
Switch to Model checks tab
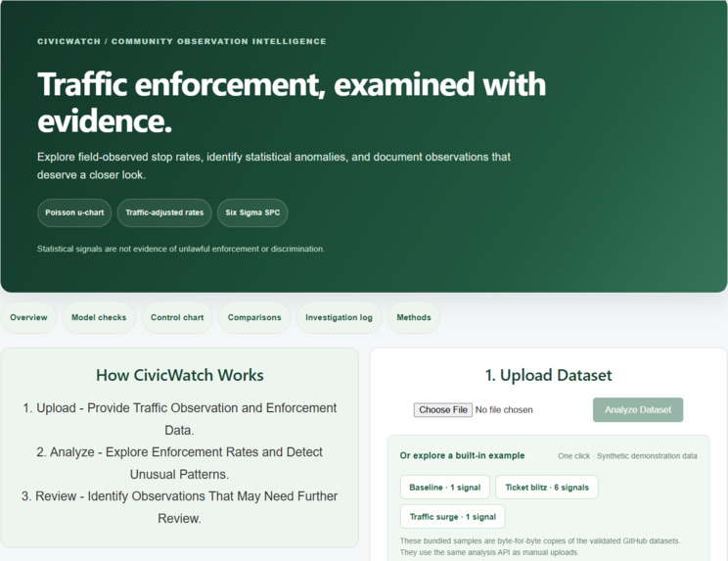click(x=99, y=317)
